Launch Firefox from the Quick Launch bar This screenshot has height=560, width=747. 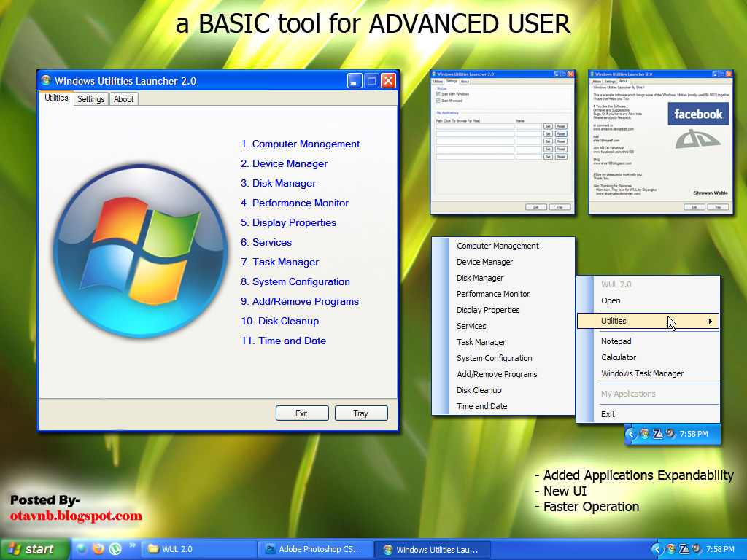[x=98, y=550]
